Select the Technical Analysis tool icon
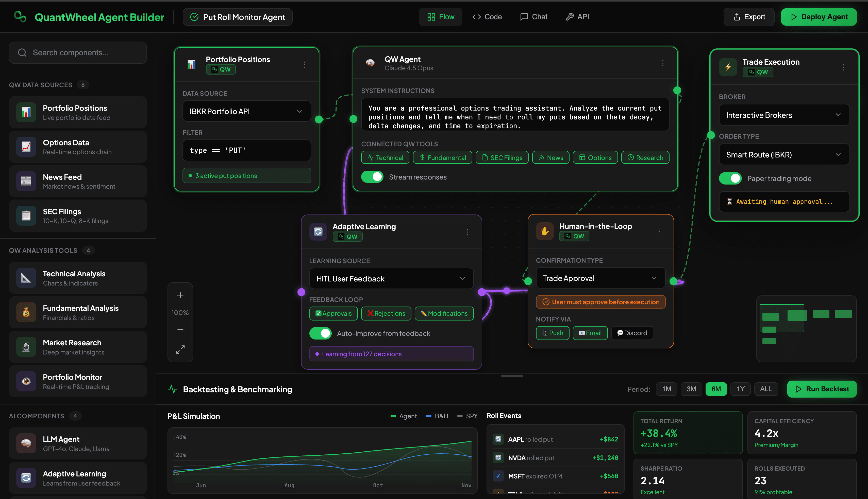Image resolution: width=868 pixels, height=499 pixels. (x=26, y=278)
